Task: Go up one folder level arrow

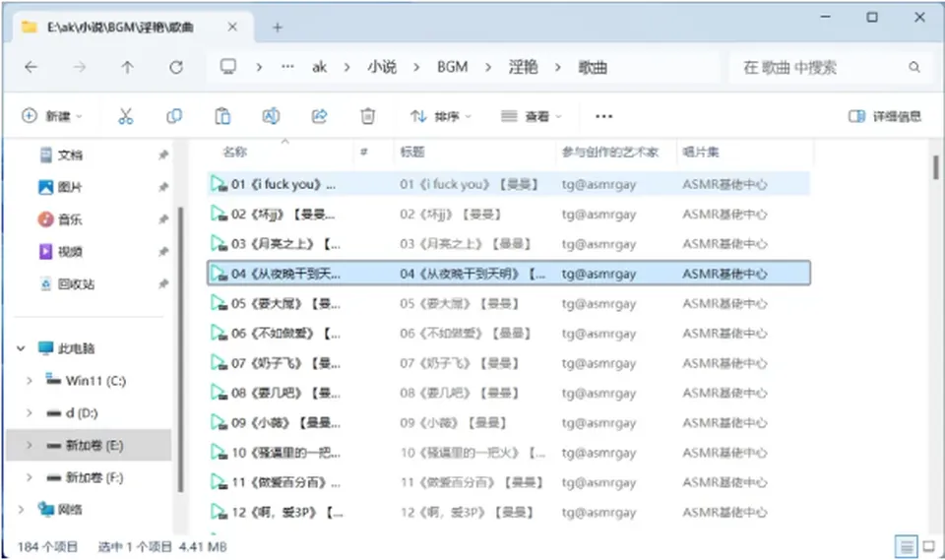Action: 127,67
